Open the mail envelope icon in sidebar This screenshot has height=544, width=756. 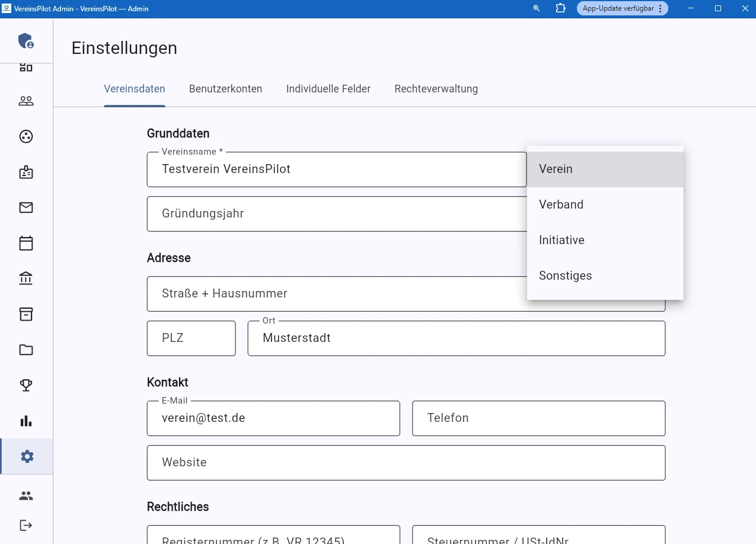[x=26, y=207]
